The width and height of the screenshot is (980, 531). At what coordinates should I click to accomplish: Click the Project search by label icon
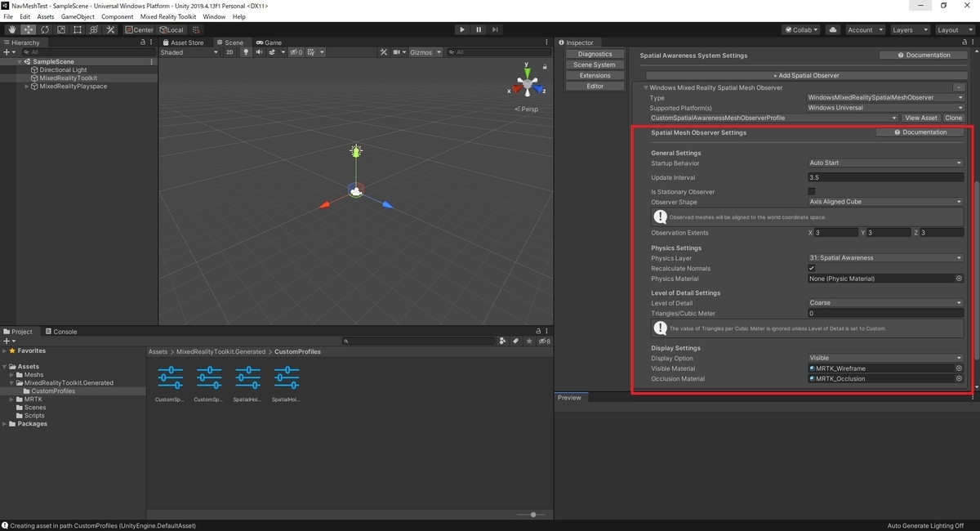(x=516, y=341)
